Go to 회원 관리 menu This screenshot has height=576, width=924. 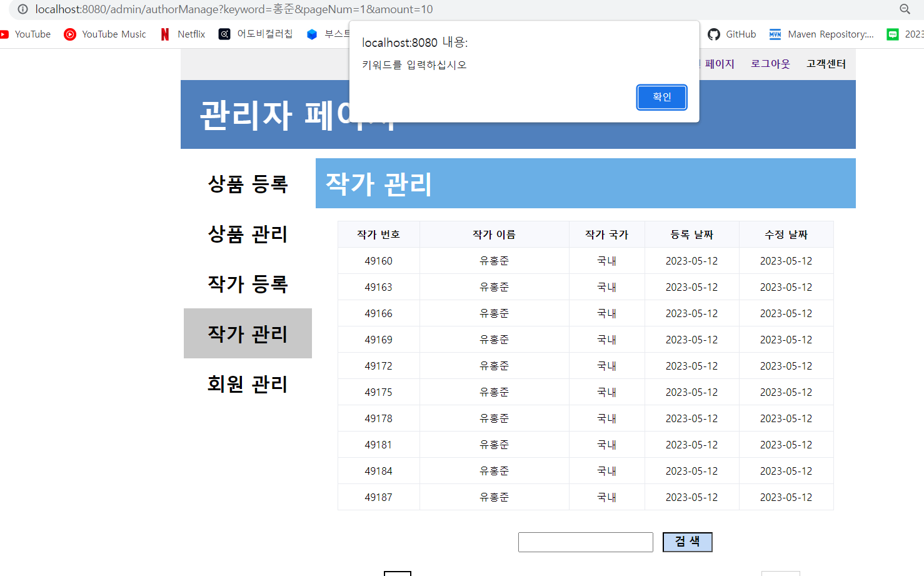[x=248, y=383]
